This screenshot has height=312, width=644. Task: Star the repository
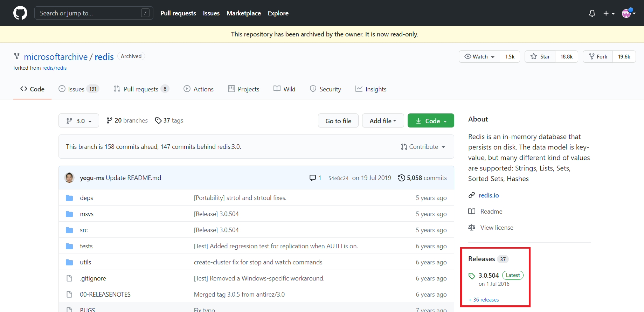[540, 57]
